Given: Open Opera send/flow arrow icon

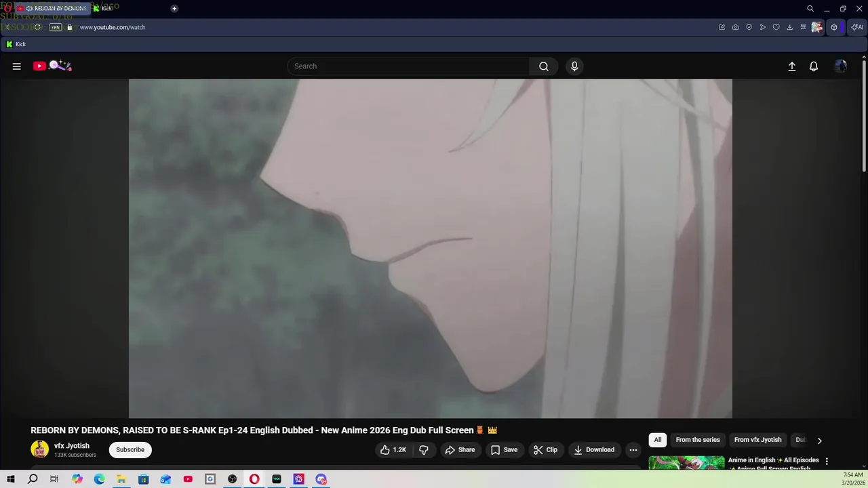Looking at the screenshot, I should point(763,27).
